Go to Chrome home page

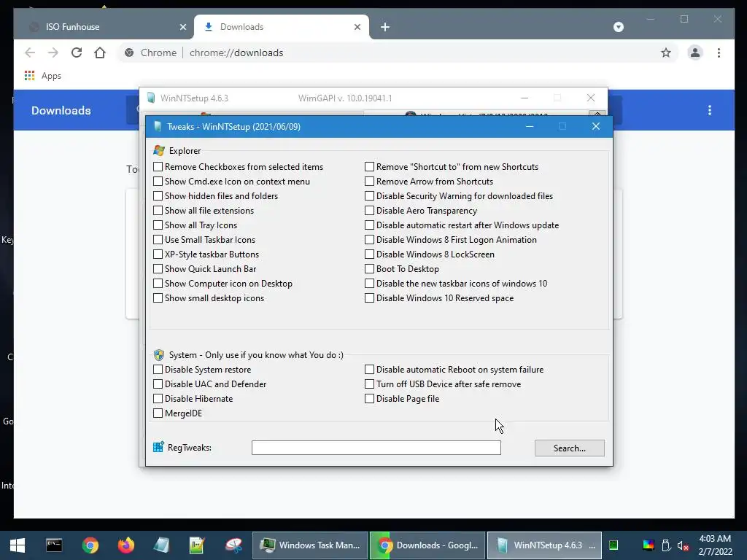[x=99, y=52]
